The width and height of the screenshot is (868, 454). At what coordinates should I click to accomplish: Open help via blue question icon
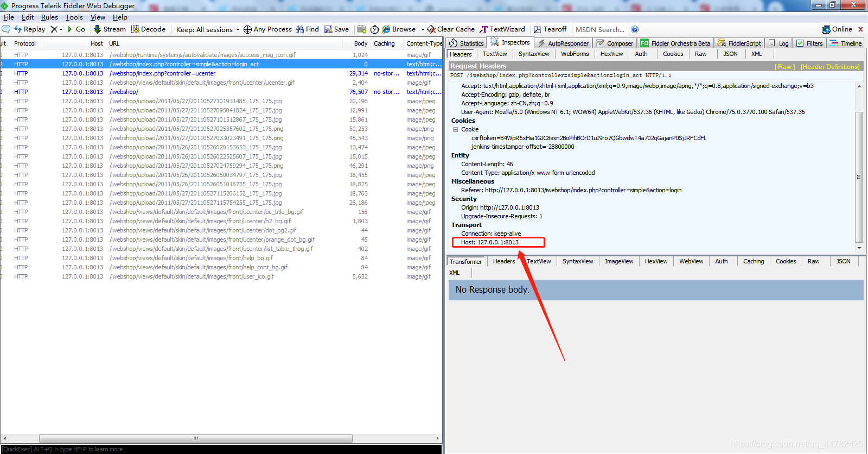pyautogui.click(x=635, y=29)
